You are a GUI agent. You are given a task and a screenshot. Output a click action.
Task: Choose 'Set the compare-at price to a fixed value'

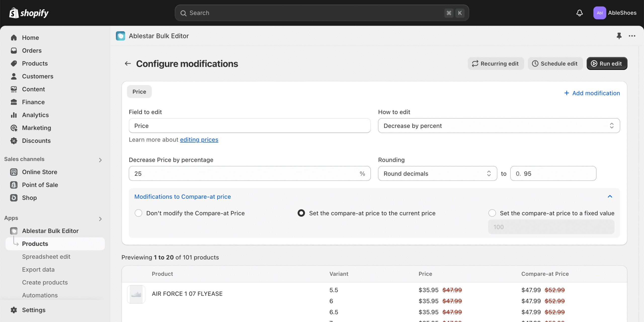click(492, 213)
